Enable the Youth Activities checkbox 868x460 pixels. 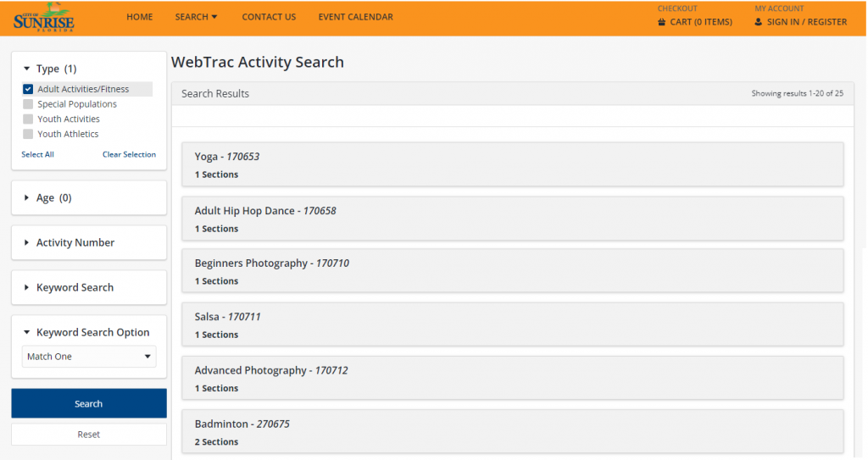(x=28, y=119)
